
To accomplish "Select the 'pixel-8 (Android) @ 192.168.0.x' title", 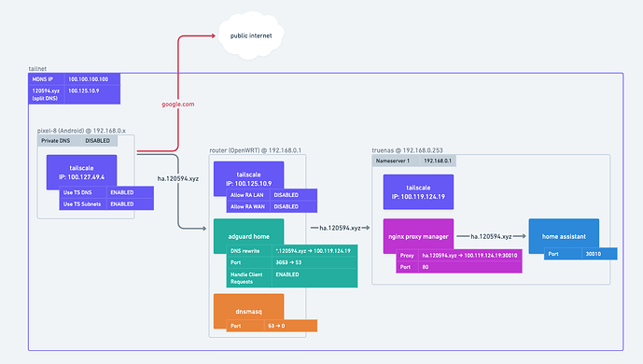I will [x=81, y=131].
